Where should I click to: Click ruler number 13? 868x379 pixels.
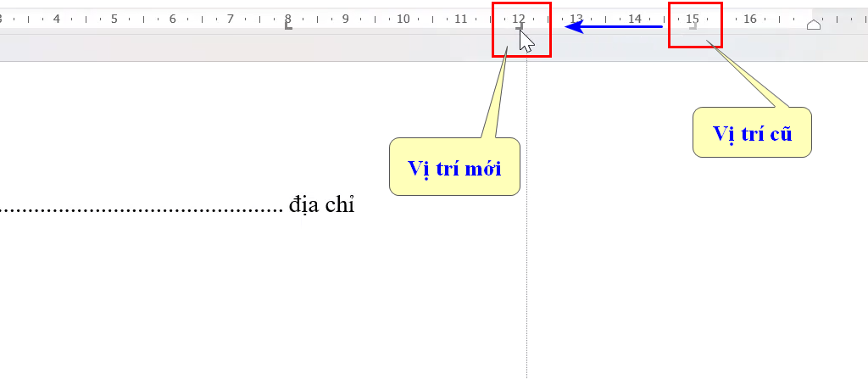tap(576, 19)
